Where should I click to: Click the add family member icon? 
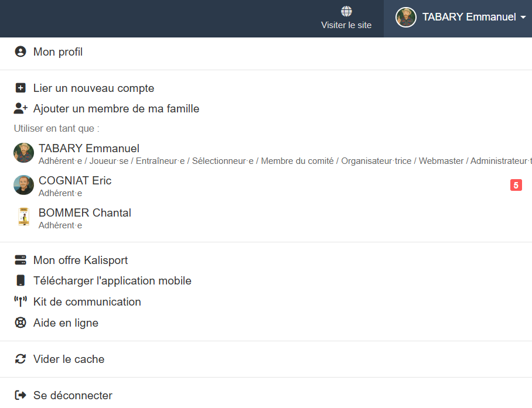(21, 108)
